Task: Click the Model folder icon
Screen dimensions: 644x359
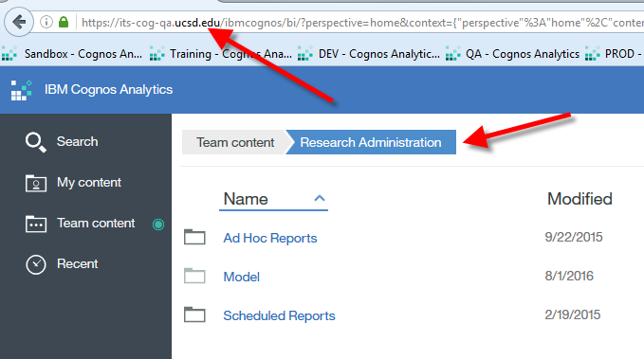Action: [194, 276]
